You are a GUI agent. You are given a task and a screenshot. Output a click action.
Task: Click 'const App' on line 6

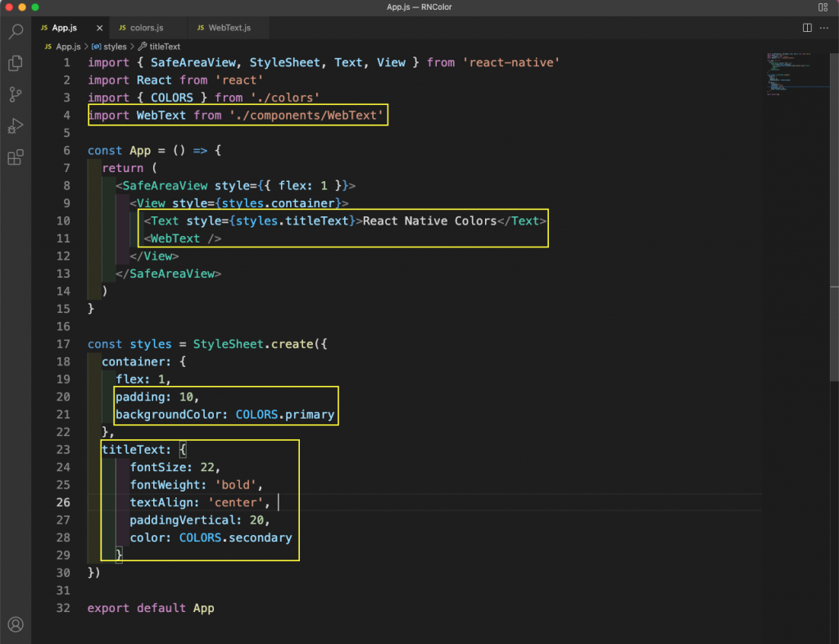[120, 151]
